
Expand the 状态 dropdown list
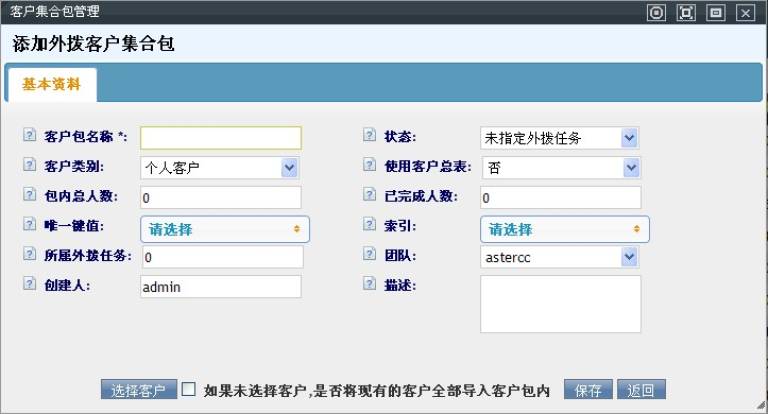(x=560, y=137)
